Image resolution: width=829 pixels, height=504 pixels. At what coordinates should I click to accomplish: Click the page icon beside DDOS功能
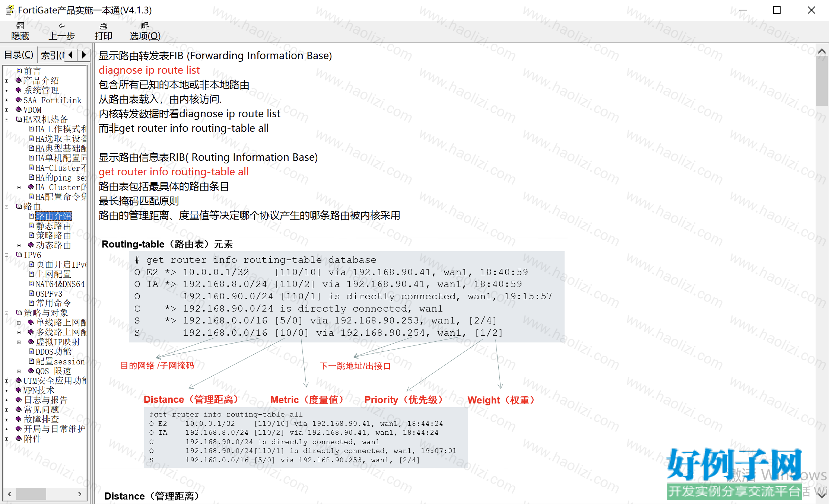[x=32, y=351]
